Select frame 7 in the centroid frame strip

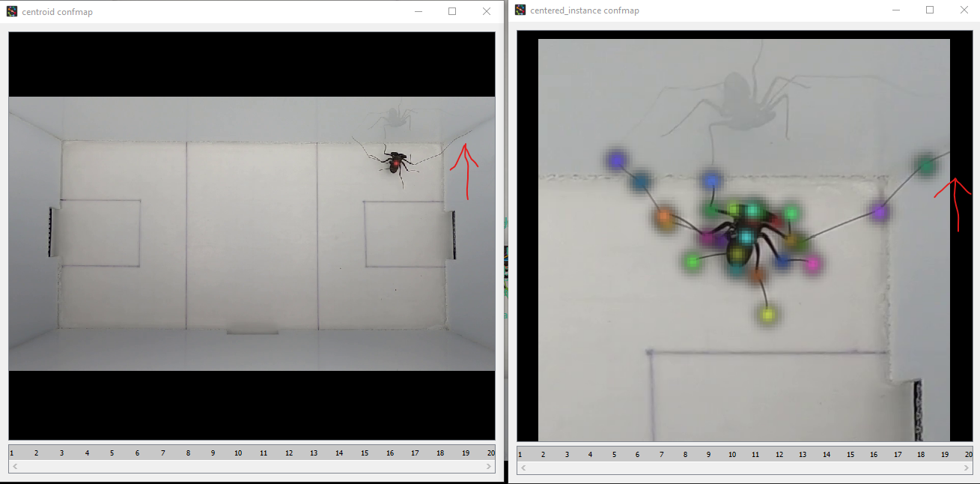click(162, 453)
